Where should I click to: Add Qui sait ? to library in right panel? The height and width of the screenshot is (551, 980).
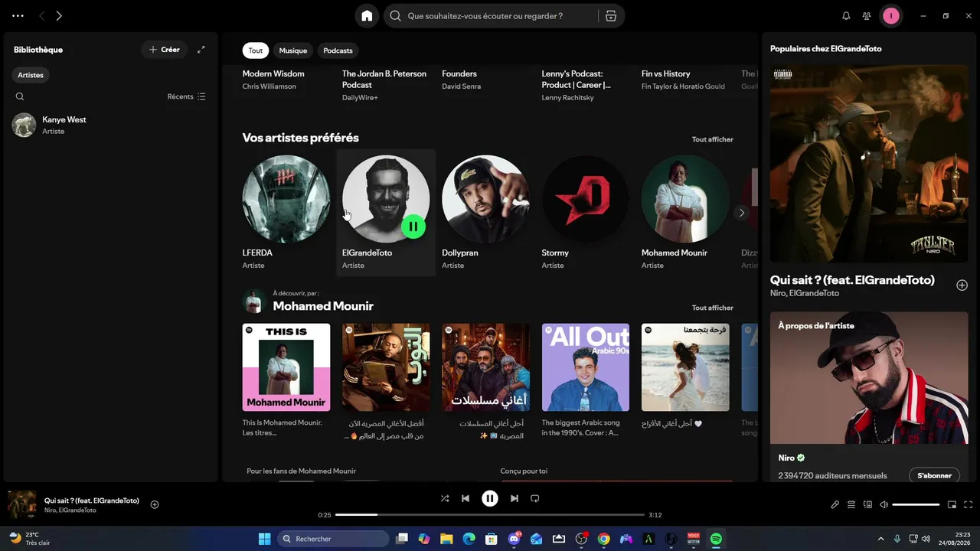click(962, 285)
